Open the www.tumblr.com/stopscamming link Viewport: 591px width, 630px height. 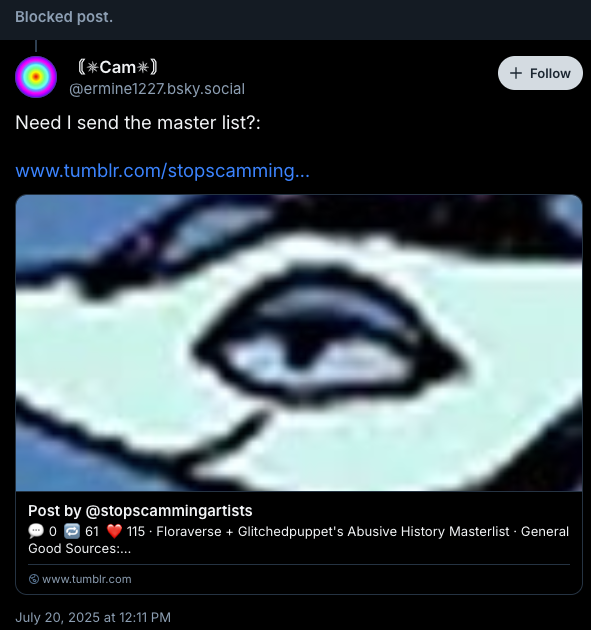pyautogui.click(x=162, y=171)
